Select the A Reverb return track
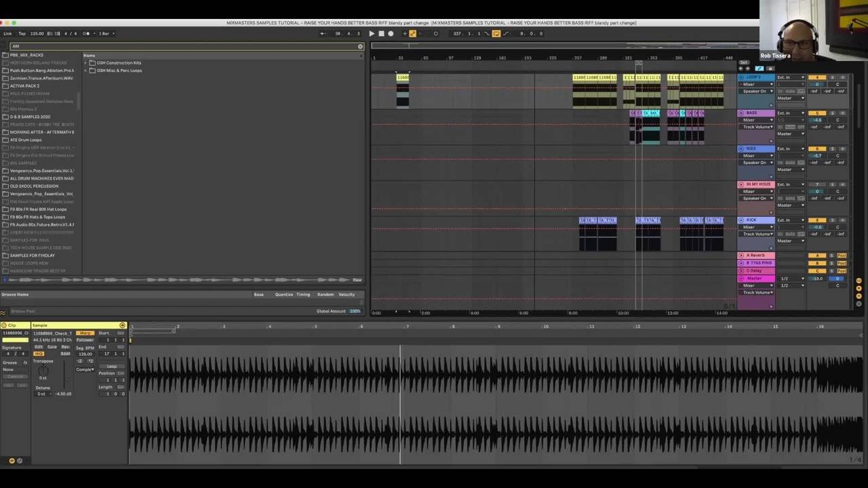This screenshot has width=868, height=488. pyautogui.click(x=755, y=256)
